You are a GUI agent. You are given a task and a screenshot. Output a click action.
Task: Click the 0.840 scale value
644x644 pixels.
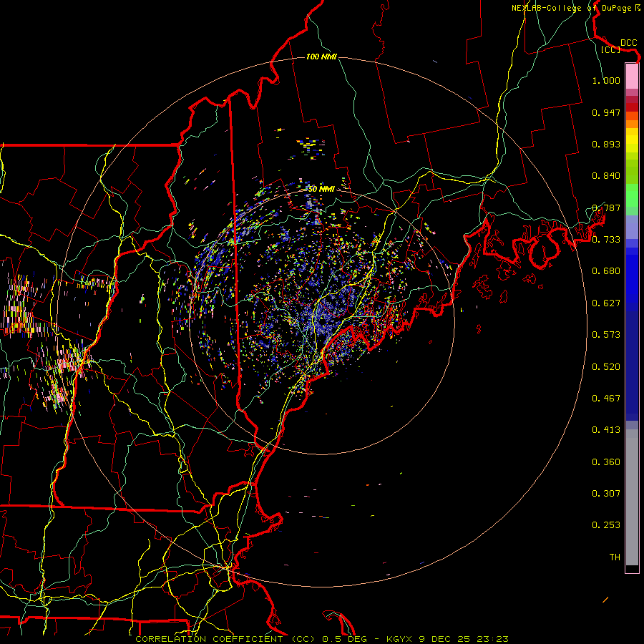coord(606,176)
